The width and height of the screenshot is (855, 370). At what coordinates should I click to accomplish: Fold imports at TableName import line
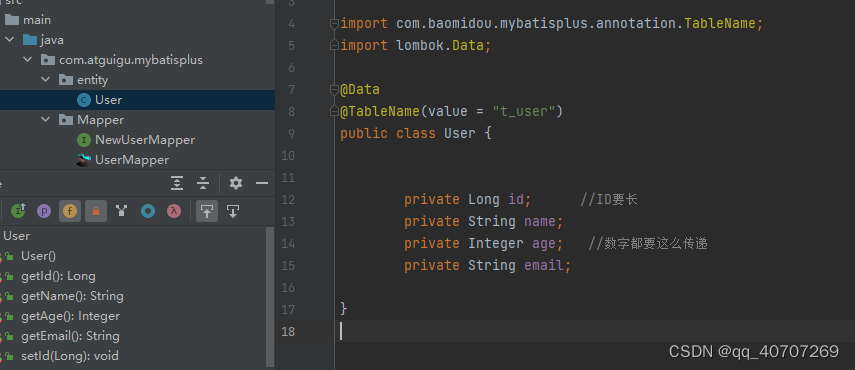click(x=334, y=24)
